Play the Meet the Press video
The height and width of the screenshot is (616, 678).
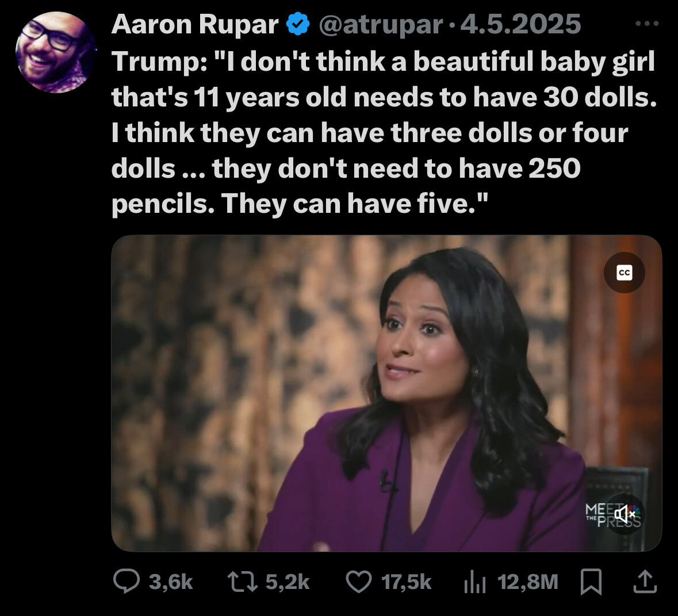pos(386,393)
